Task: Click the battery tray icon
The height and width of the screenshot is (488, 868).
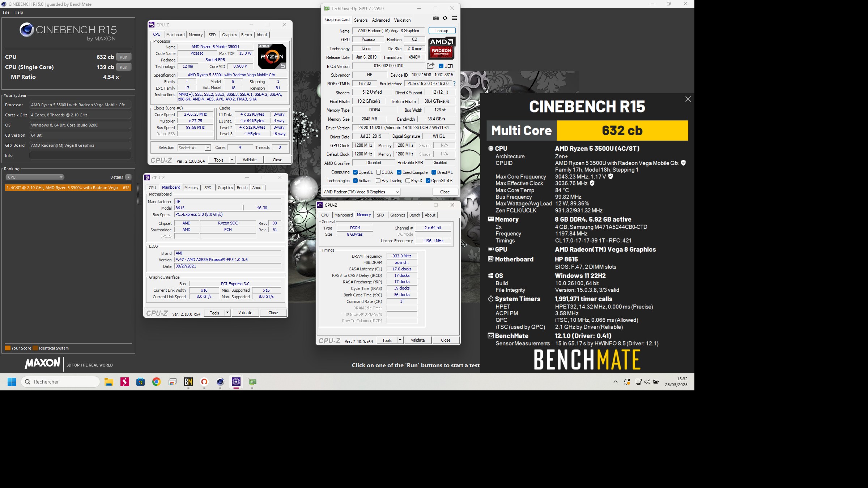Action: coord(656,382)
